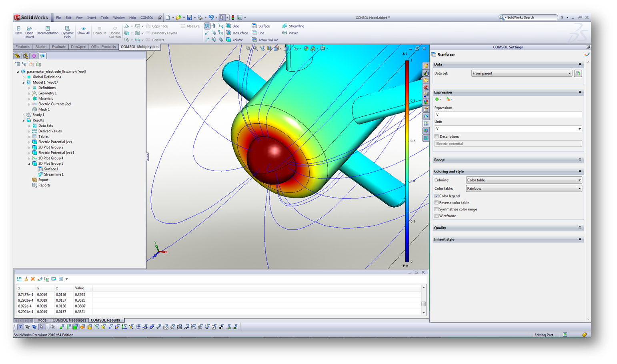Select Surface 1 in model tree
The image size is (617, 364).
coord(48,169)
